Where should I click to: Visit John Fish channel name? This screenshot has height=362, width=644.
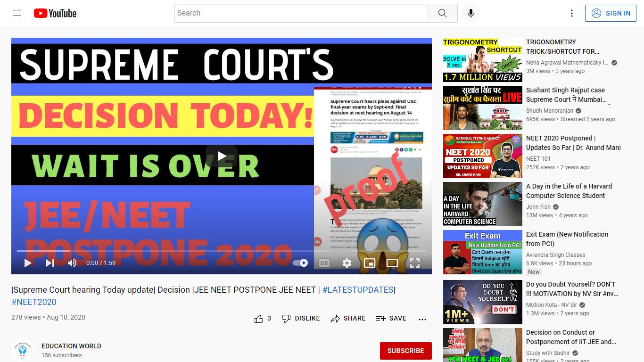tap(538, 207)
